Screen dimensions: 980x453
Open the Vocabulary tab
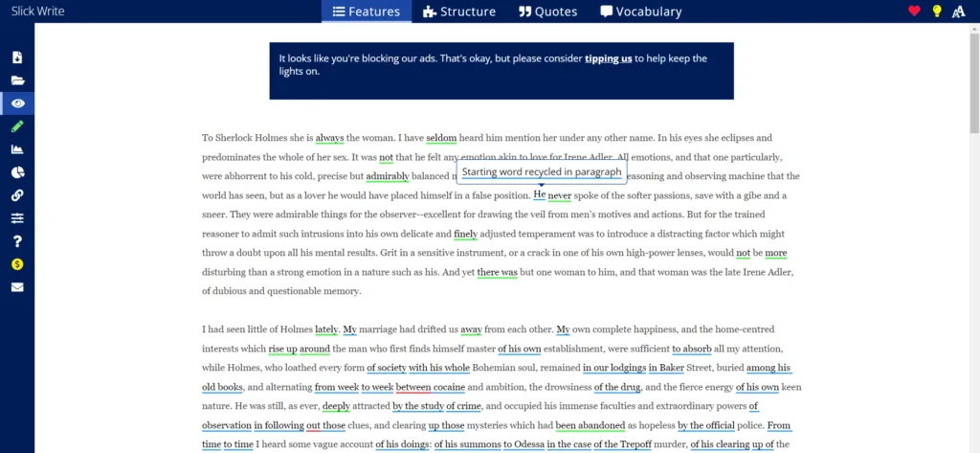pos(640,11)
